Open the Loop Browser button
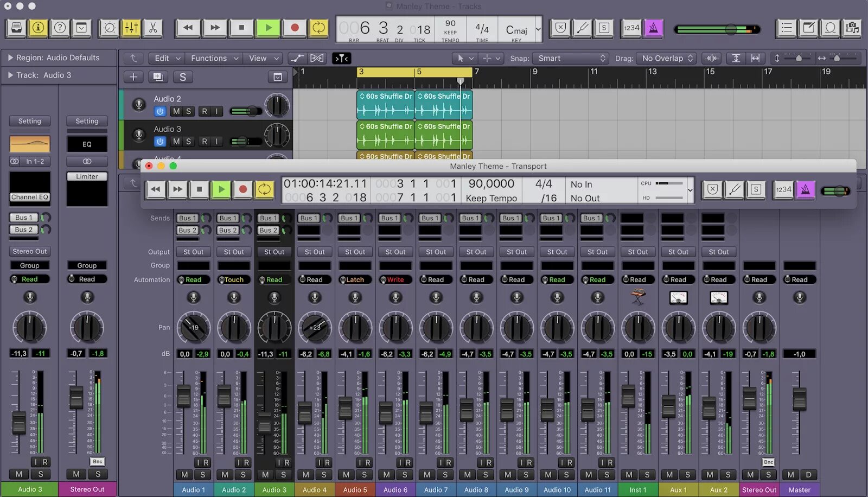 click(830, 28)
